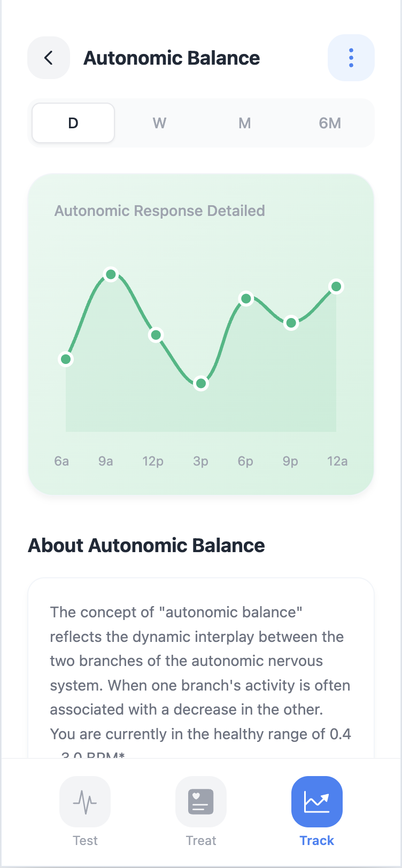Switch to the Weekly view

coord(159,123)
